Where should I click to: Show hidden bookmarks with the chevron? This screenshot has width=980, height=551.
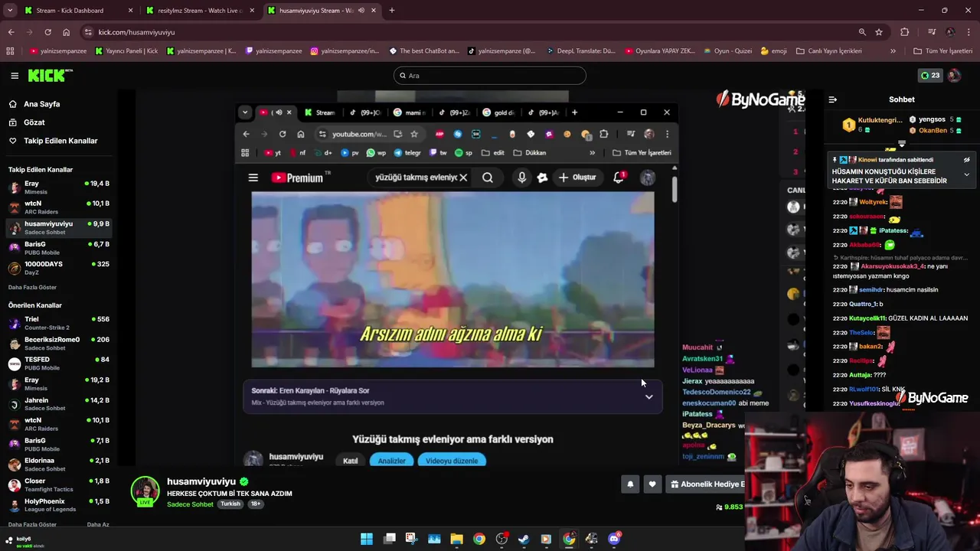[x=893, y=51]
